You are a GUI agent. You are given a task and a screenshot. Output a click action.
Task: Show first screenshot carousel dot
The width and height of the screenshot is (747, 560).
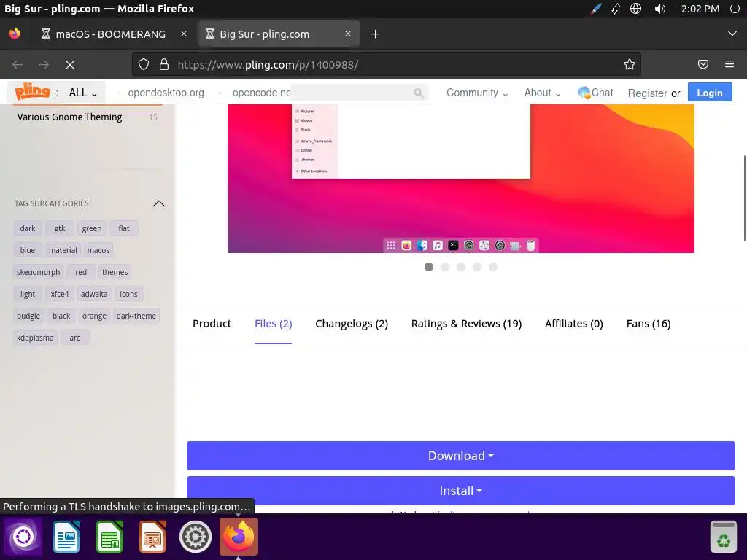[x=429, y=267]
